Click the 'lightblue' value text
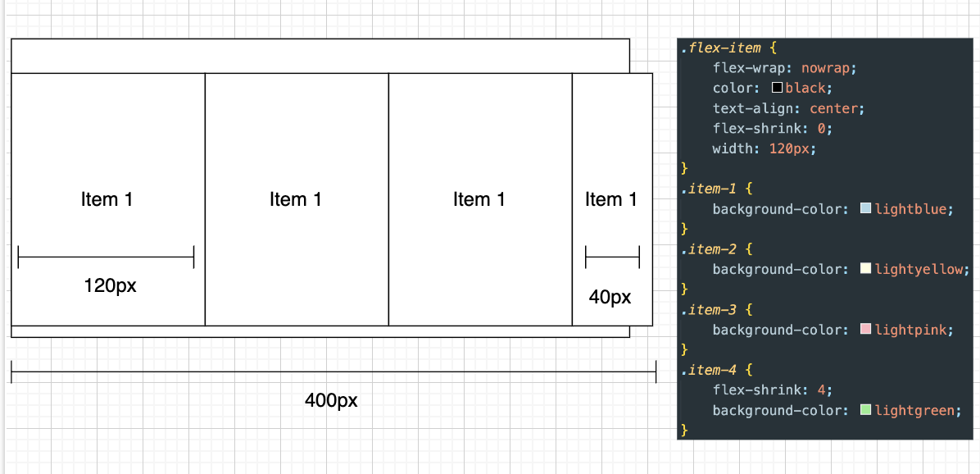The width and height of the screenshot is (980, 474). [910, 209]
